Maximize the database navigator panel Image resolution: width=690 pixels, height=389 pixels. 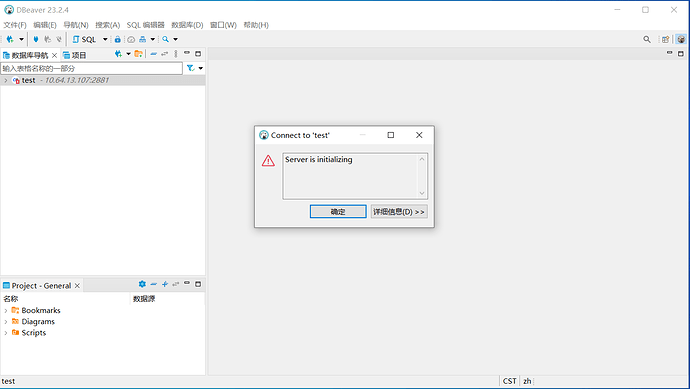[198, 54]
